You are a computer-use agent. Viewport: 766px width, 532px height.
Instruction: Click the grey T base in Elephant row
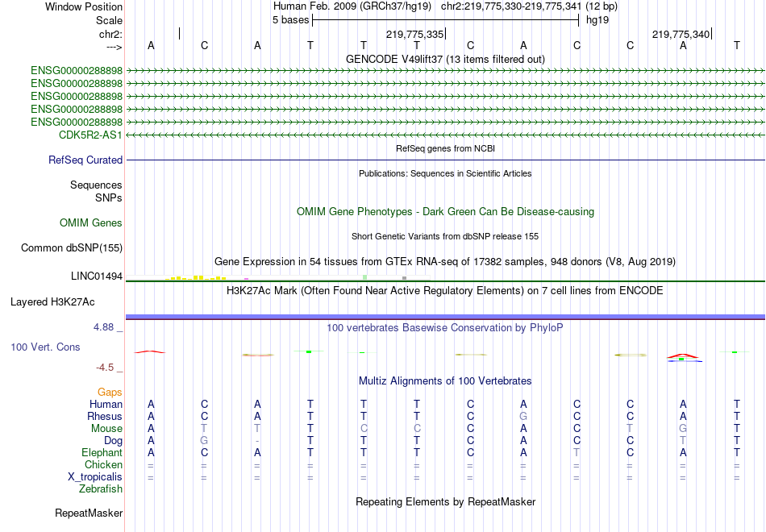577,452
